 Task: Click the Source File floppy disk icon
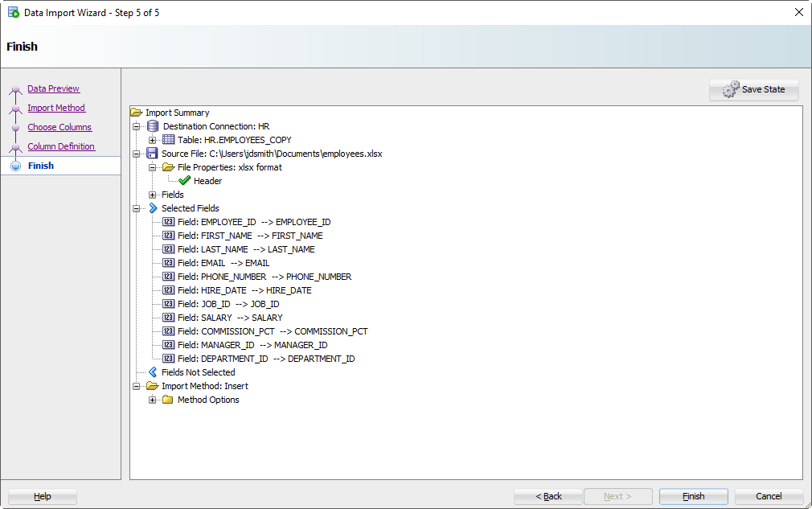pos(152,154)
